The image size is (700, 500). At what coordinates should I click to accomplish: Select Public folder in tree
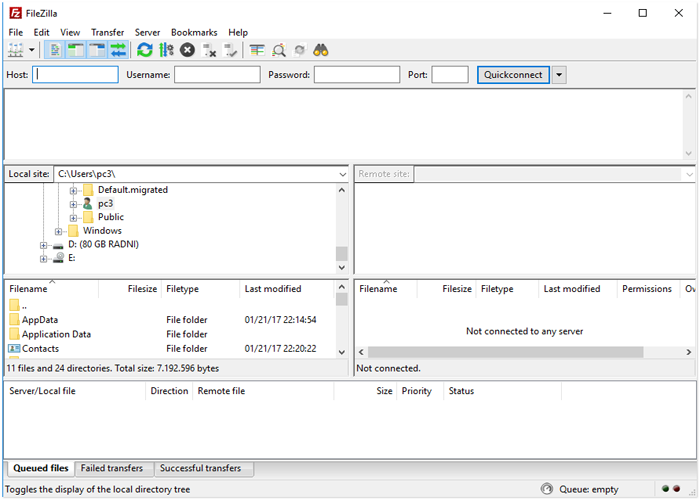pyautogui.click(x=111, y=217)
